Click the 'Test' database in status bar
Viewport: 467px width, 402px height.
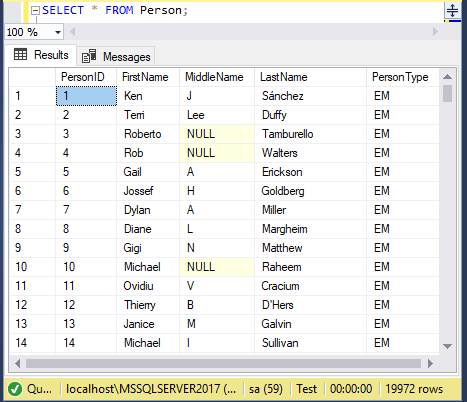click(x=306, y=389)
